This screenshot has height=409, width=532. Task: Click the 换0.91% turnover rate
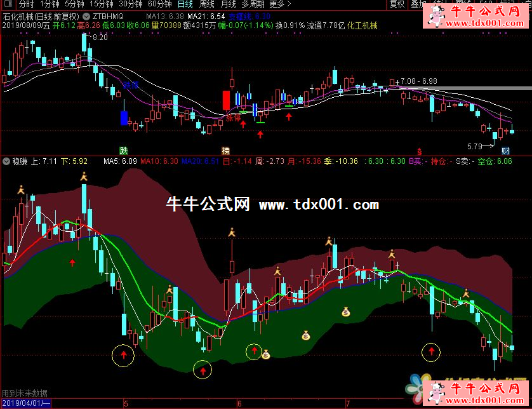pos(290,25)
